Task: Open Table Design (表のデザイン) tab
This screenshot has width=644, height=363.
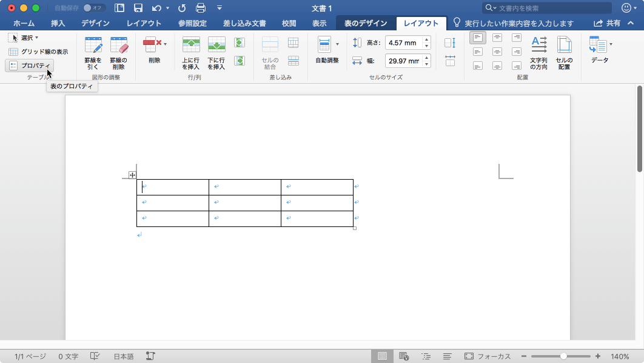Action: (366, 24)
